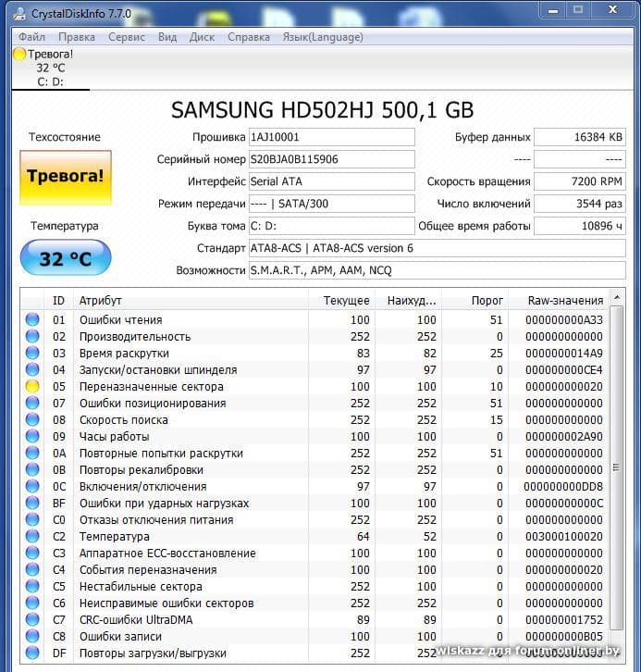641x672 pixels.
Task: Click the Общее время работы value 10896 ч
Action: 580,226
